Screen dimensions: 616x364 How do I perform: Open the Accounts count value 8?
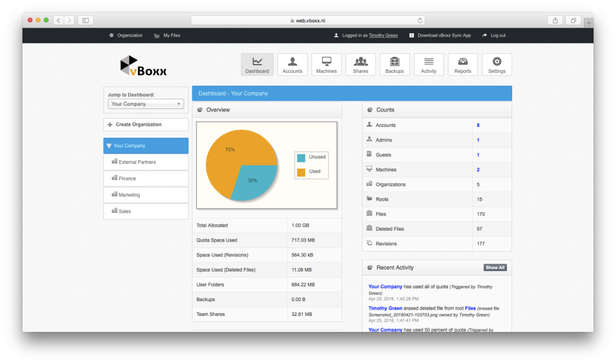tap(478, 125)
